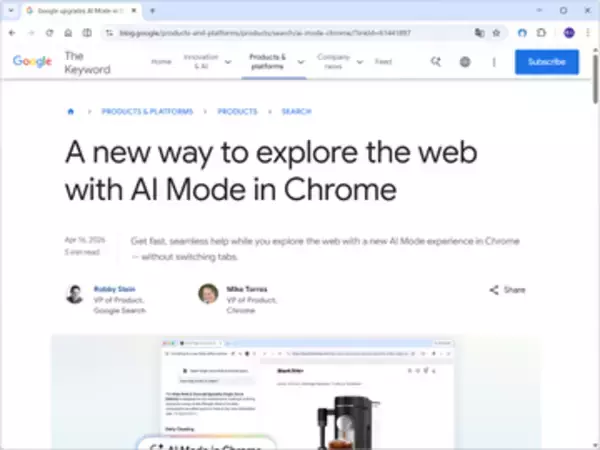
Task: View site information icon in address bar
Action: click(x=109, y=33)
